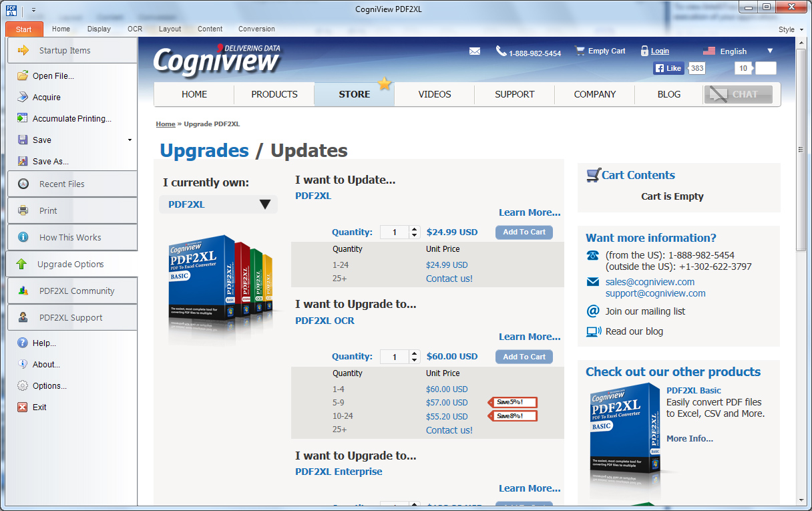
Task: Click More Info for PDF2XL Basic
Action: pos(690,439)
